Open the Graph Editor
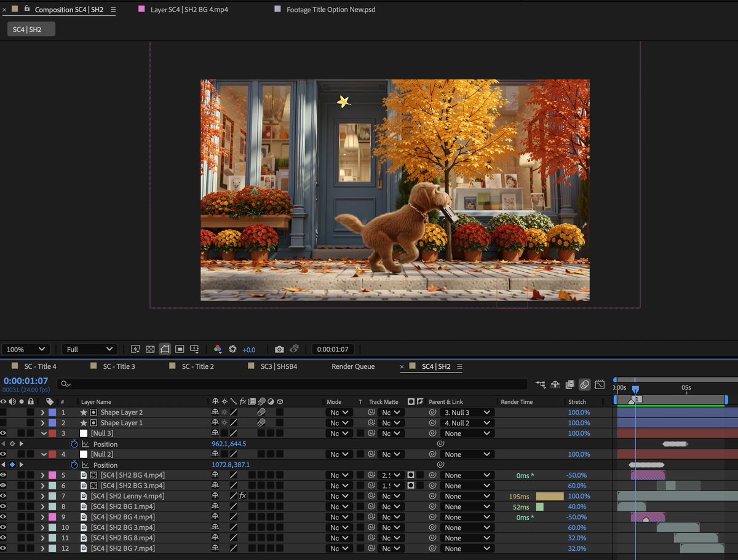Viewport: 738px width, 560px height. tap(600, 385)
